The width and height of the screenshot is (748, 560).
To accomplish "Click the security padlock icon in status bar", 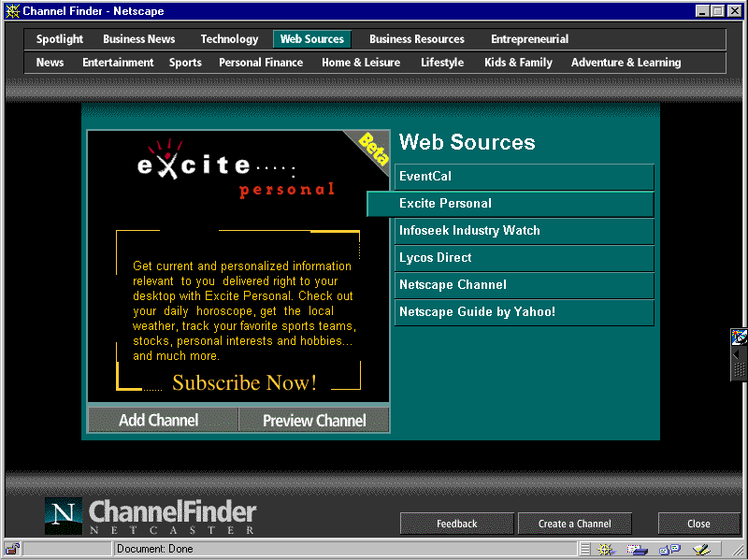I will click(x=12, y=549).
